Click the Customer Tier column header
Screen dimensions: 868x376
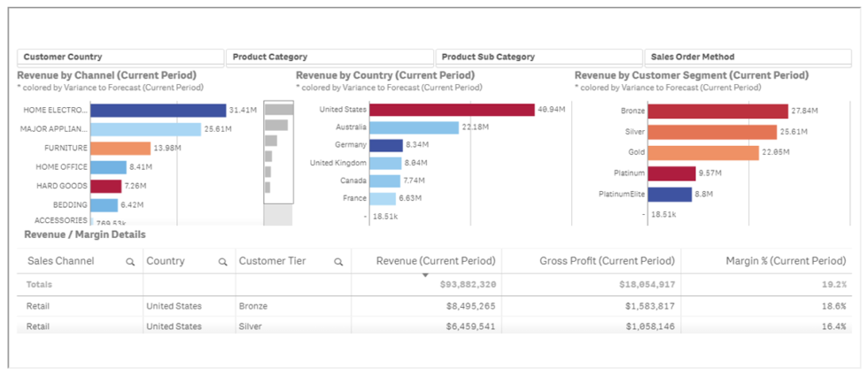[x=272, y=261]
